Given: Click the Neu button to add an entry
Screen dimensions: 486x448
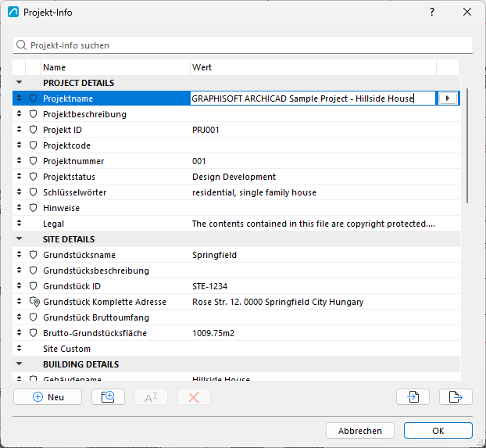Looking at the screenshot, I should pyautogui.click(x=48, y=397).
